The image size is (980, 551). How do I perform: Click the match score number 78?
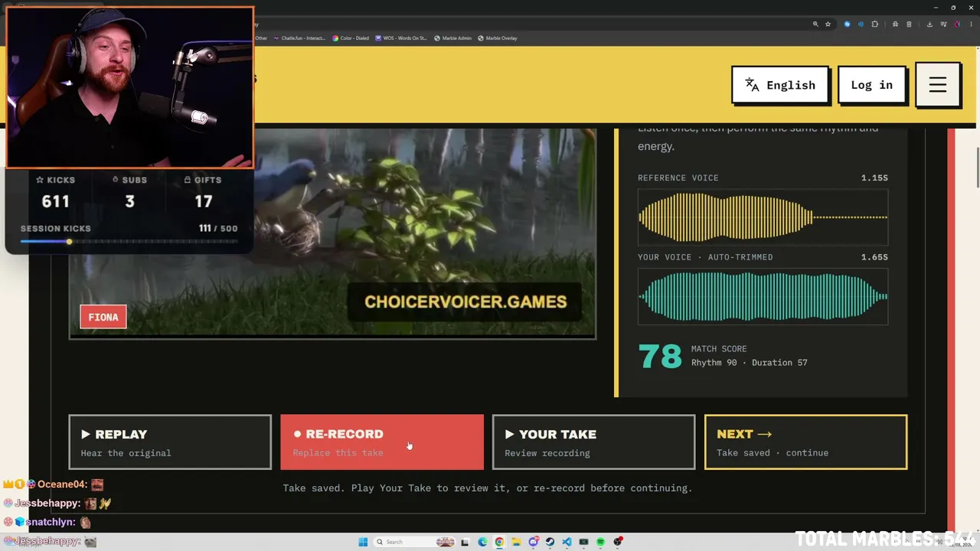[660, 356]
